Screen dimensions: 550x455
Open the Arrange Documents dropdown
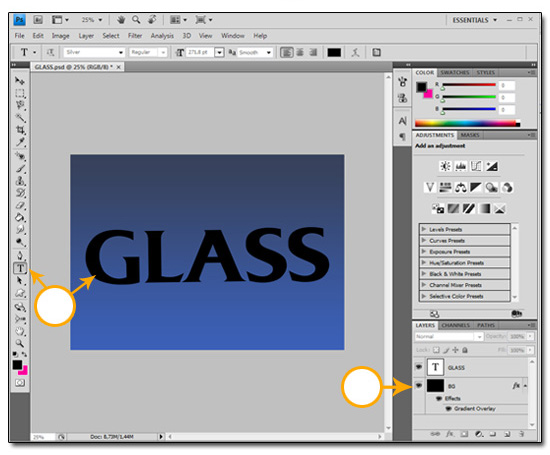point(178,20)
